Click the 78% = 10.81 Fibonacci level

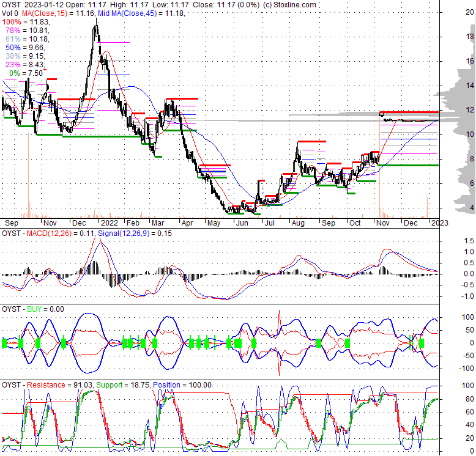tap(27, 31)
